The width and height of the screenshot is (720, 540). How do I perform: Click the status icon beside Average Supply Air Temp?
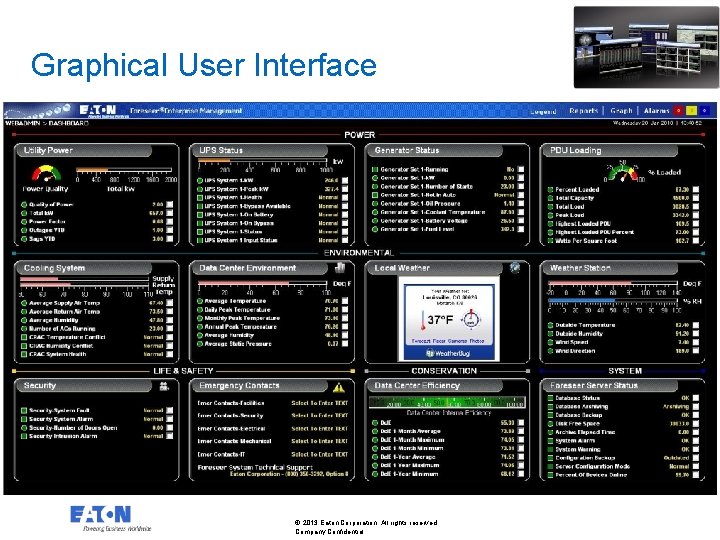coord(24,303)
